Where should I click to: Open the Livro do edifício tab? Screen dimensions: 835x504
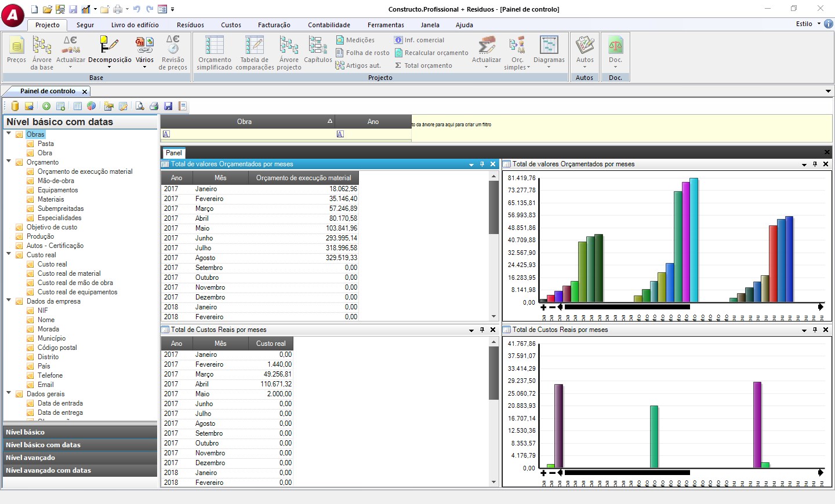click(x=135, y=25)
